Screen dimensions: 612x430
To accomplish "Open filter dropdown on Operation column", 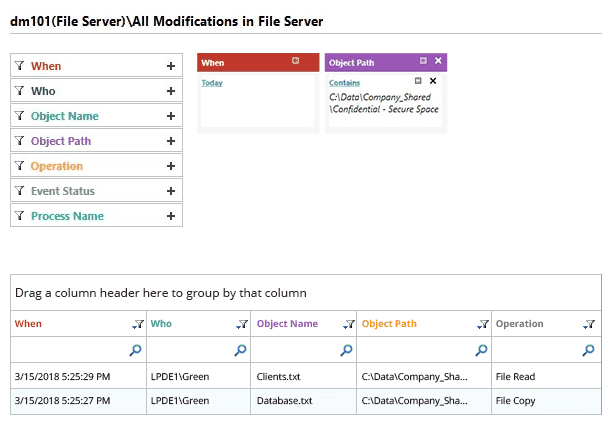I will 589,324.
